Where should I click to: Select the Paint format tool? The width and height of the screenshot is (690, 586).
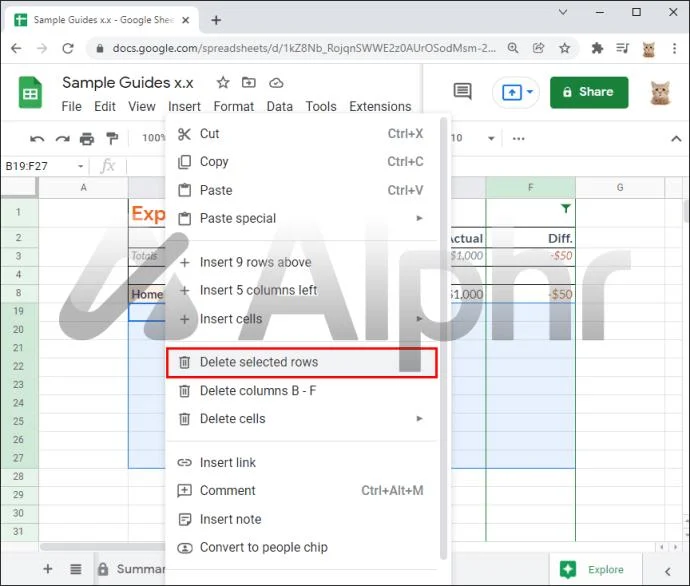point(112,139)
